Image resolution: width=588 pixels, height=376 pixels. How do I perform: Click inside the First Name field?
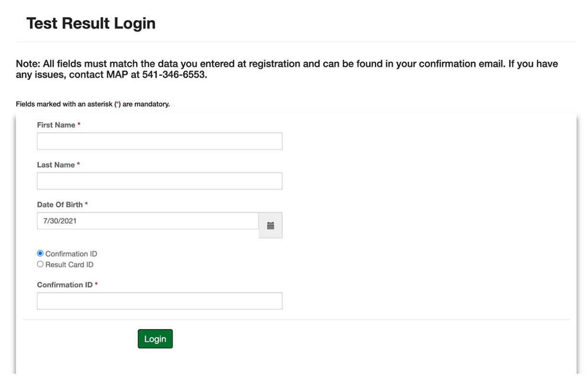[160, 141]
